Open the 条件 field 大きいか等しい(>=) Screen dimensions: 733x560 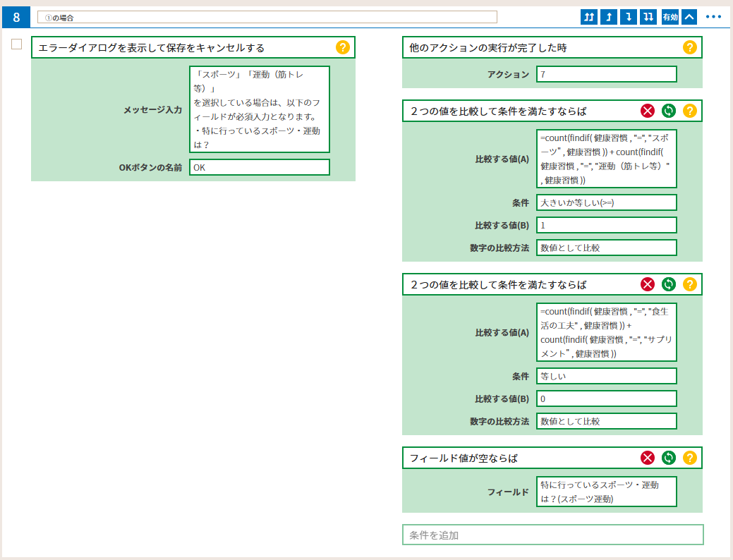click(x=606, y=202)
